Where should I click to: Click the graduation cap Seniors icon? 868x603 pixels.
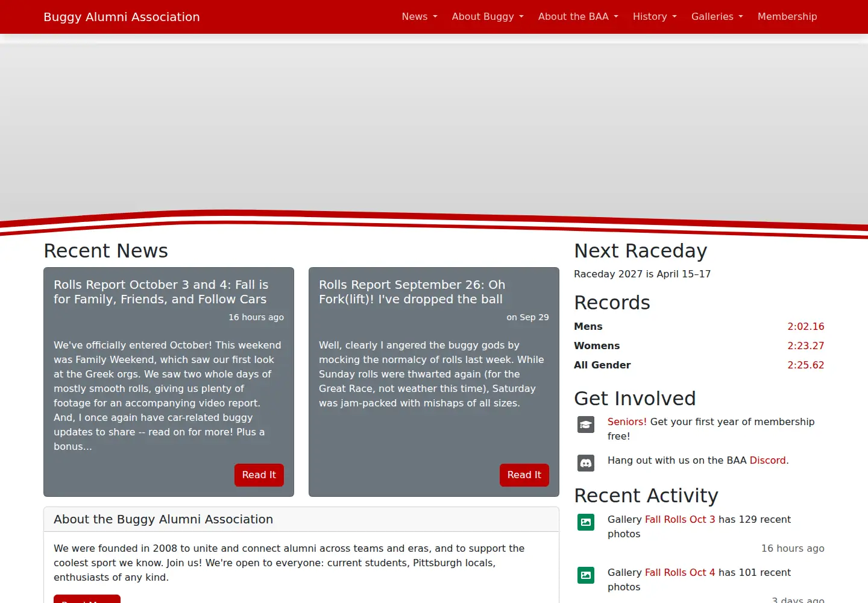(x=586, y=425)
